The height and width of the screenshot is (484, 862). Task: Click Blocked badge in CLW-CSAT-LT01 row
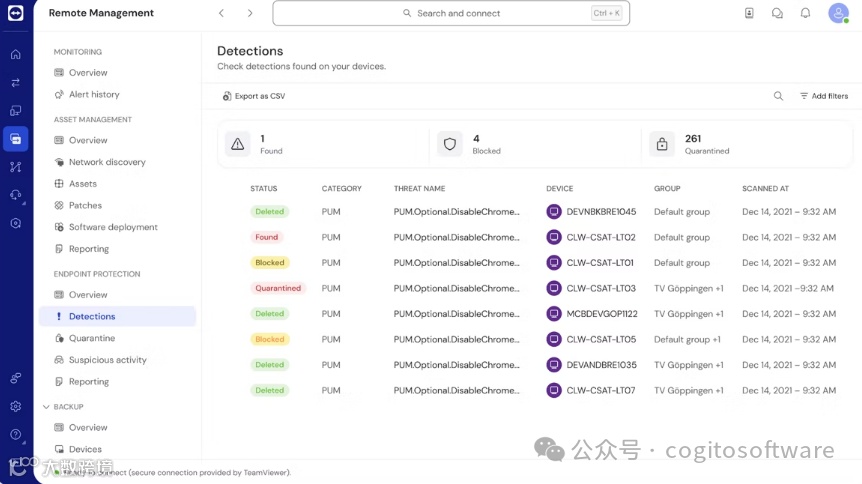pos(270,262)
